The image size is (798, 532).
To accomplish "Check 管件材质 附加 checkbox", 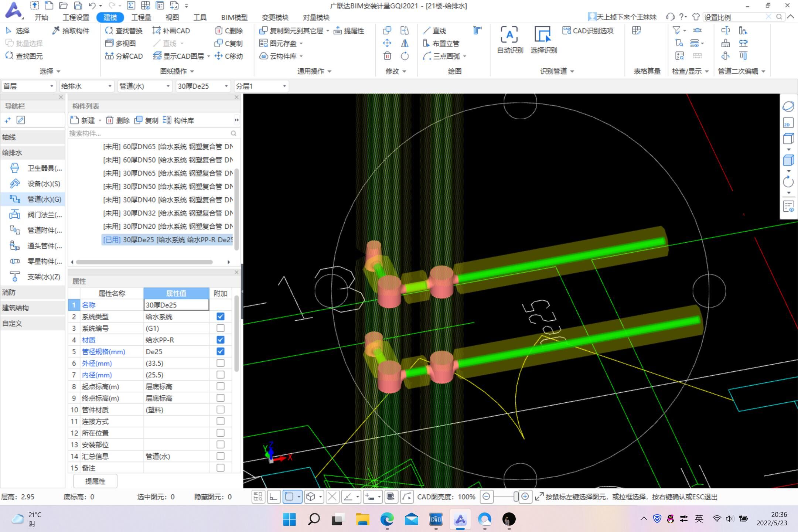I will coord(221,410).
